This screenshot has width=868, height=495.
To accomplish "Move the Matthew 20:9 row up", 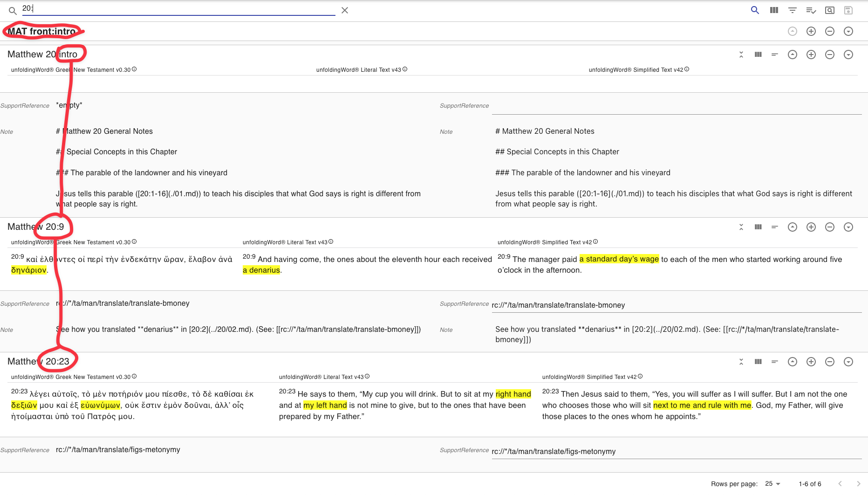I will point(793,227).
